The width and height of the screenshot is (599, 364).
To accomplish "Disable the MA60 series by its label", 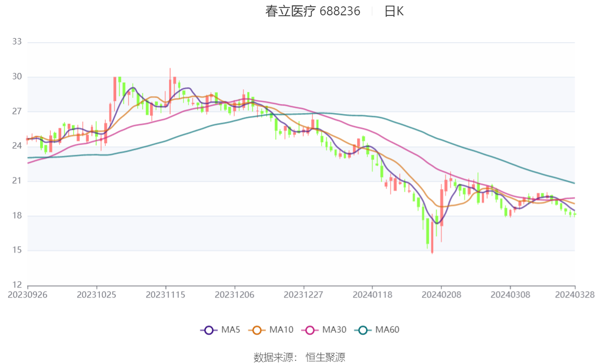I will (x=387, y=330).
